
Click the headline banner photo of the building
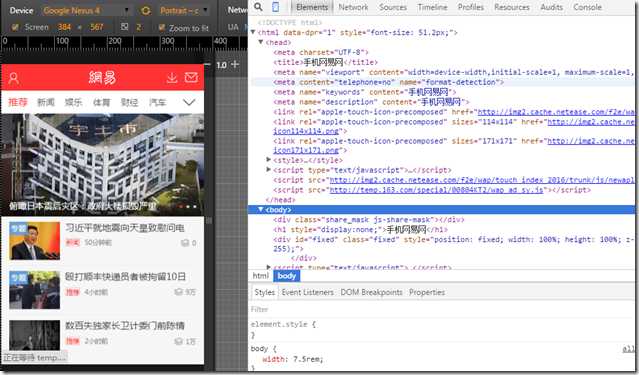pyautogui.click(x=103, y=165)
